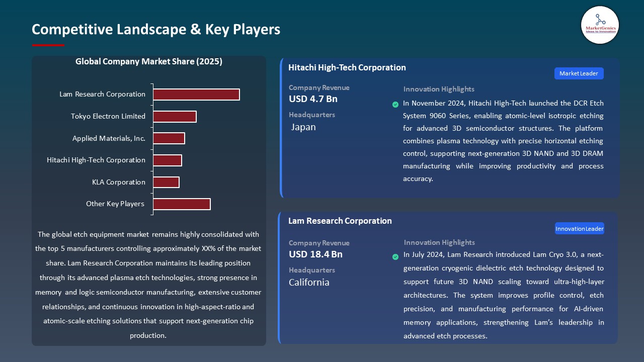Image resolution: width=644 pixels, height=362 pixels.
Task: Click the Hitachi DCR Etch System paragraph
Action: pyautogui.click(x=503, y=141)
